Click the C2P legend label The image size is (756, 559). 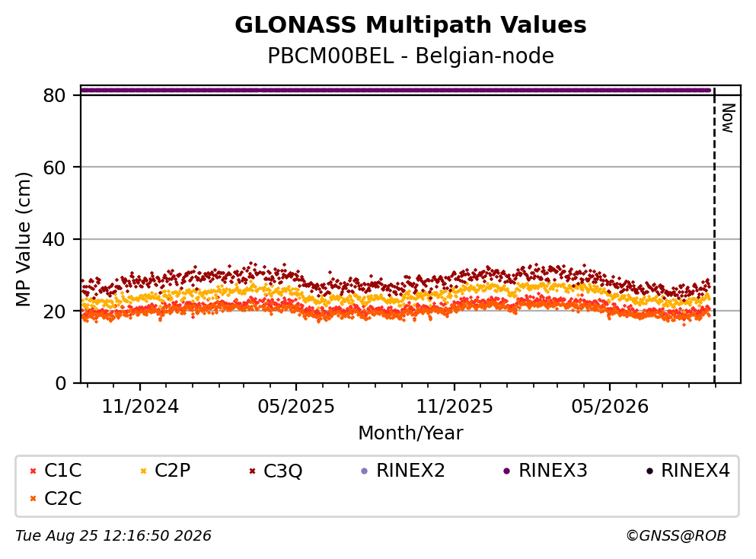[x=173, y=471]
